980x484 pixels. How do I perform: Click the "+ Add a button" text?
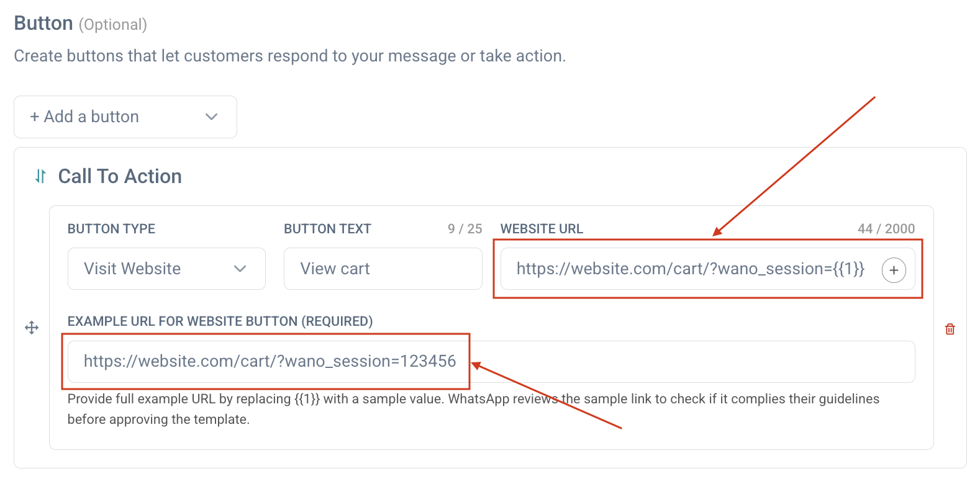[84, 117]
